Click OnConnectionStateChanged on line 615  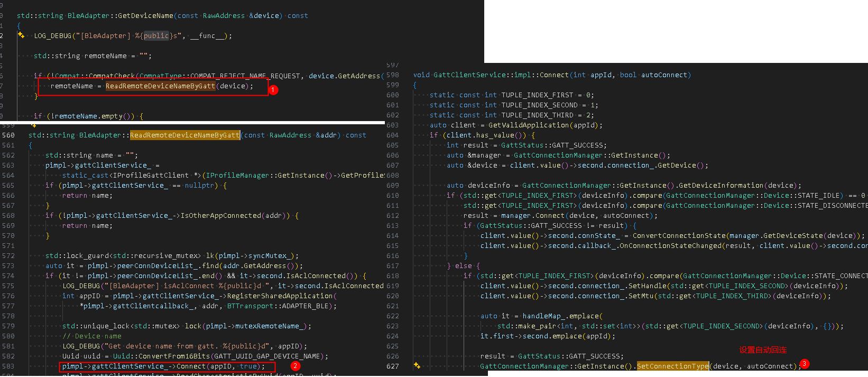670,245
